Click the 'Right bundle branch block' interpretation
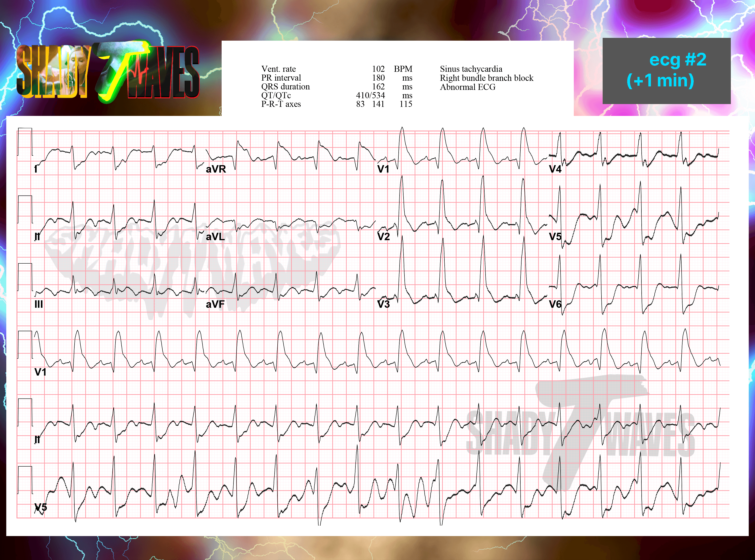Screen dimensions: 755x560 coord(486,78)
